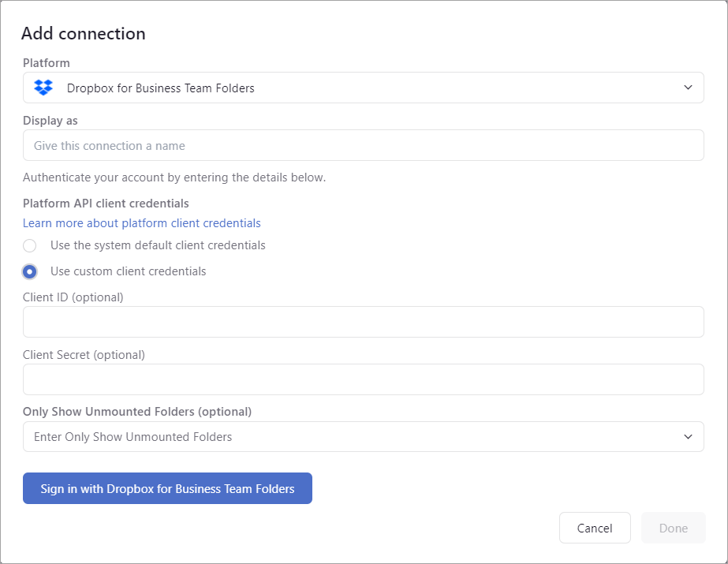Viewport: 728px width, 564px height.
Task: Click the 'Client ID (optional)' label
Action: coord(73,297)
